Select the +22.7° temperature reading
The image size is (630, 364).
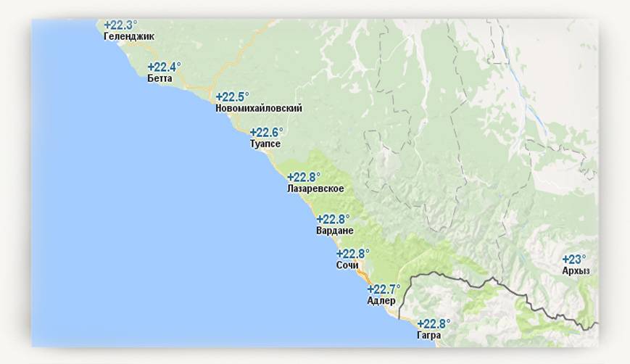click(384, 289)
